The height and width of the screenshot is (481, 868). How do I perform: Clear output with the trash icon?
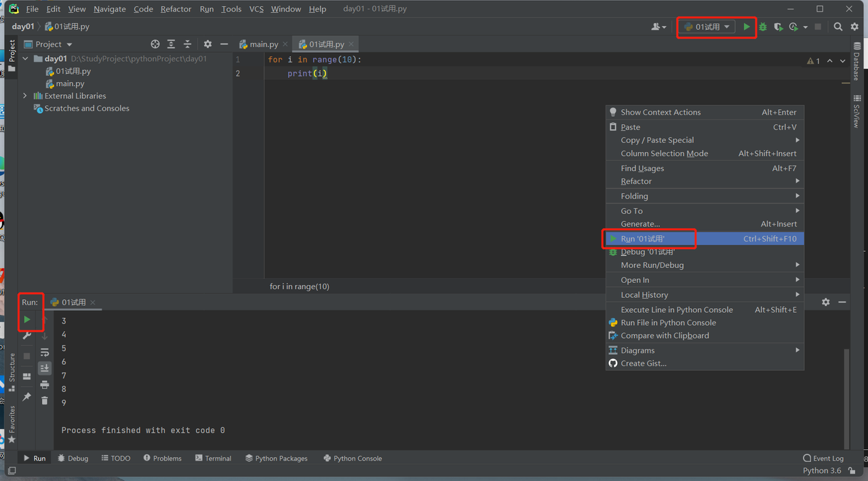pos(45,401)
